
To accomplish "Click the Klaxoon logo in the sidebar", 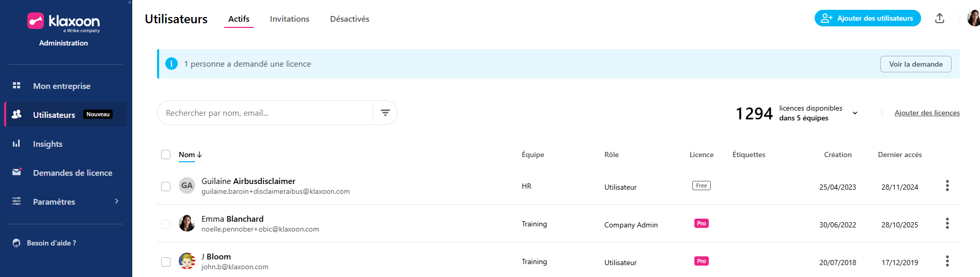I will [x=64, y=22].
